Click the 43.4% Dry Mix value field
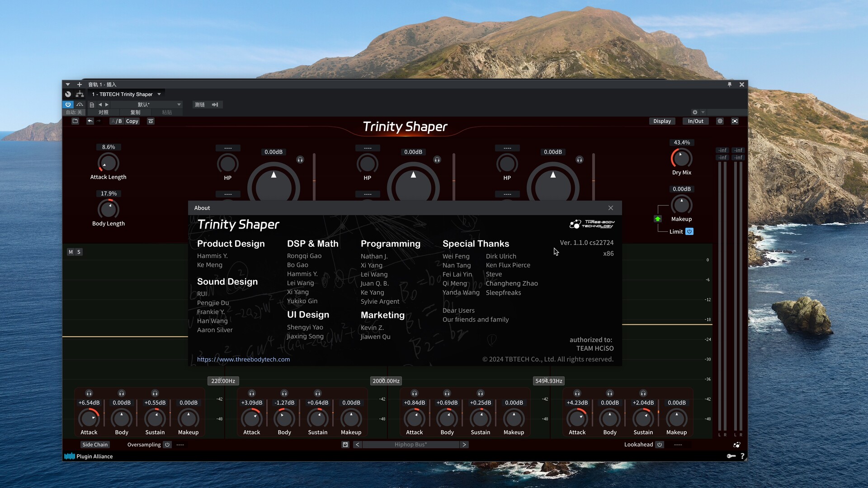 tap(682, 142)
